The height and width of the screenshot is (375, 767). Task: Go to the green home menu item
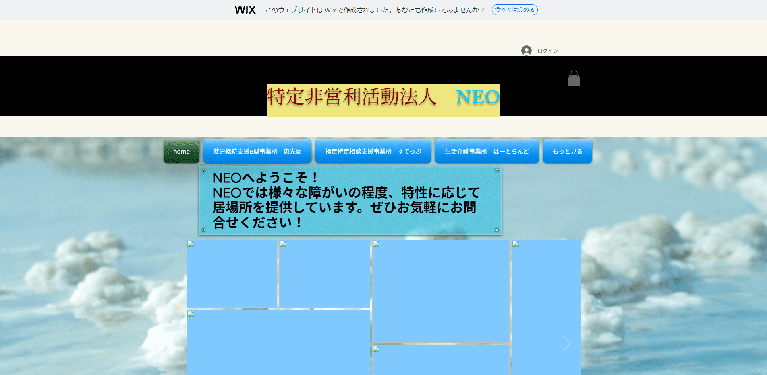tap(181, 152)
